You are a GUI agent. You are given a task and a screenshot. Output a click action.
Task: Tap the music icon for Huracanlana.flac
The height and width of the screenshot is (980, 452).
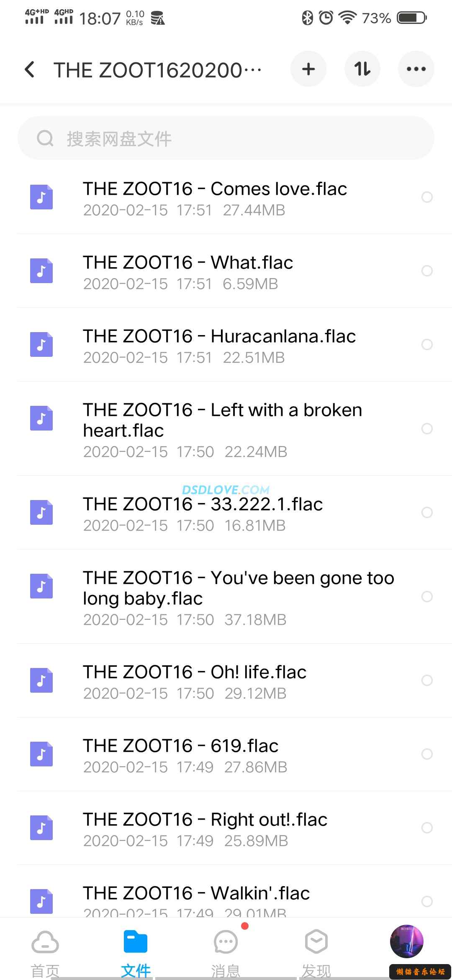pyautogui.click(x=41, y=344)
